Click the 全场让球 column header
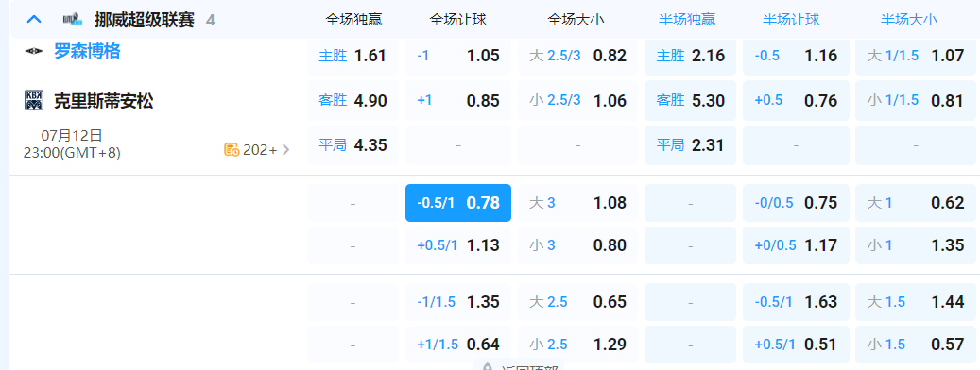This screenshot has height=370, width=980. click(x=458, y=20)
